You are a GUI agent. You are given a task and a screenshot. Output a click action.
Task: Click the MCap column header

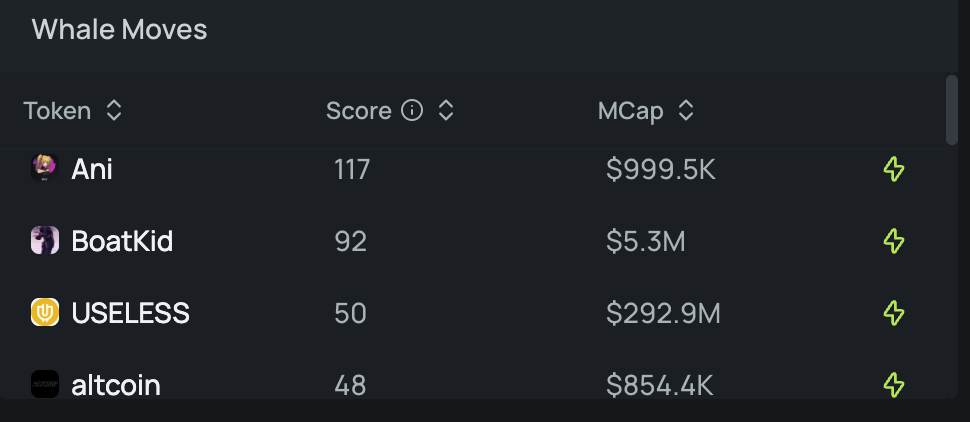pos(630,111)
